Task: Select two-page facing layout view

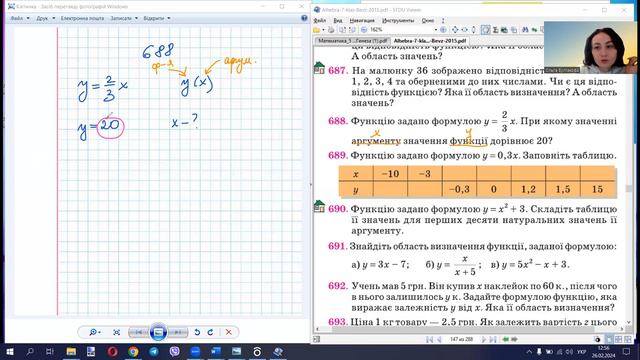Action: pos(618,339)
